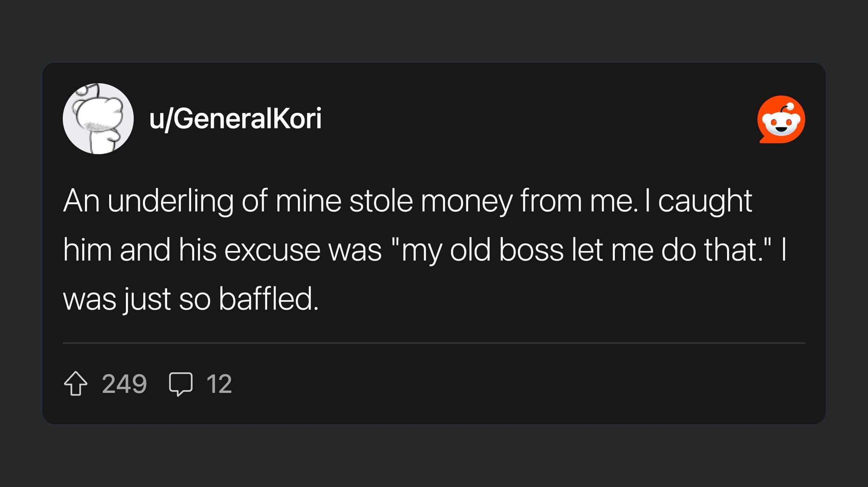Click the word "excuse" in the post
868x487 pixels.
[x=272, y=250]
